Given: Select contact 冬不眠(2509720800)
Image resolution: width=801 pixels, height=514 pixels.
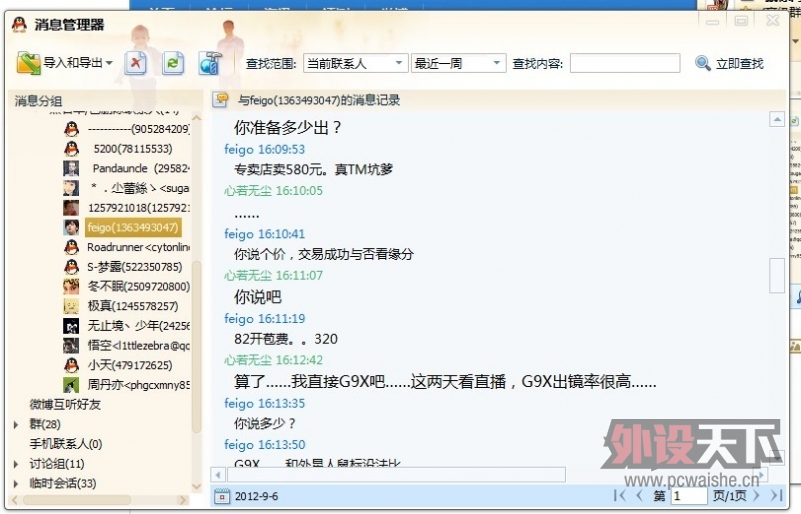Looking at the screenshot, I should (138, 286).
